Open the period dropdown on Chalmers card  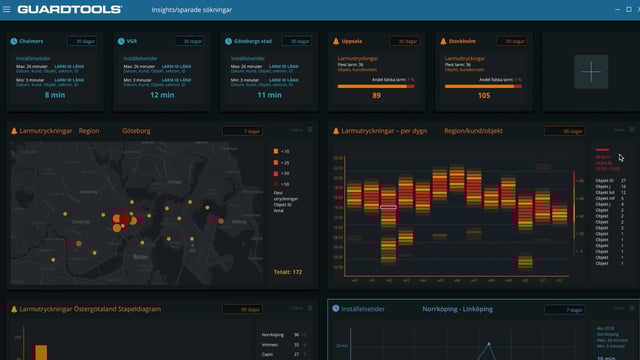point(82,41)
